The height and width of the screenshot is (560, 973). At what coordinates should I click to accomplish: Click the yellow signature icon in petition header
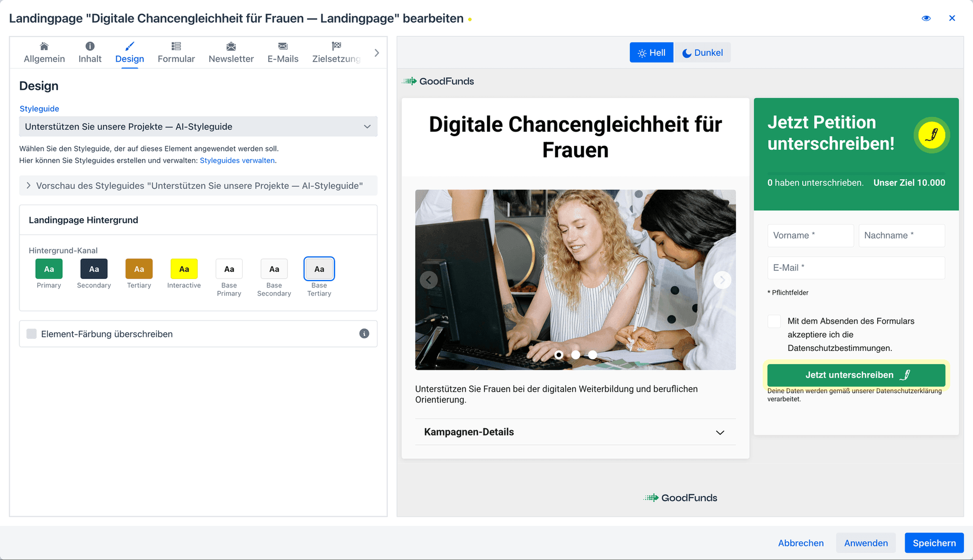coord(931,135)
